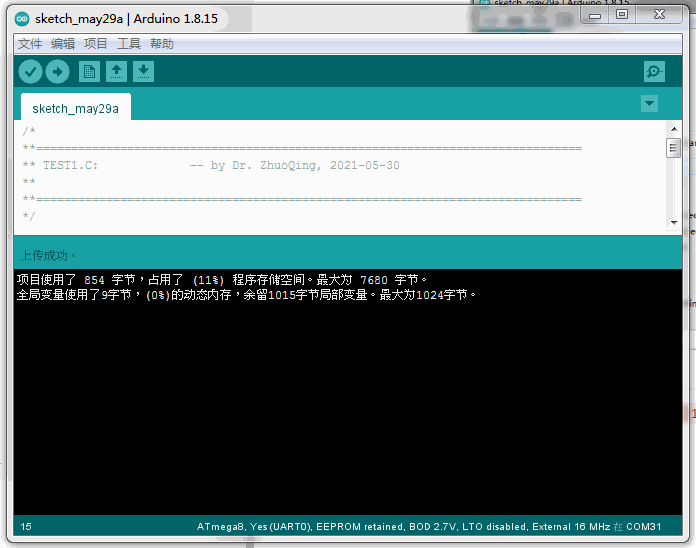The height and width of the screenshot is (548, 696).
Task: Open a sketch with the up-arrow icon
Action: pos(116,71)
